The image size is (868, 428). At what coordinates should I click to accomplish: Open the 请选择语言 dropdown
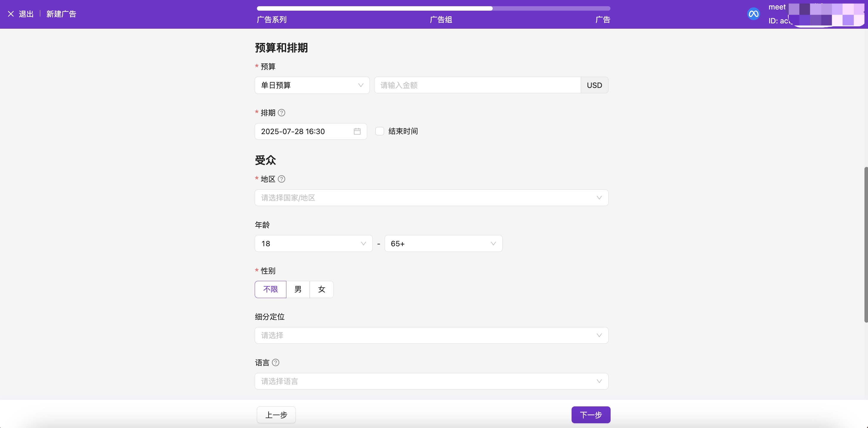click(x=431, y=381)
